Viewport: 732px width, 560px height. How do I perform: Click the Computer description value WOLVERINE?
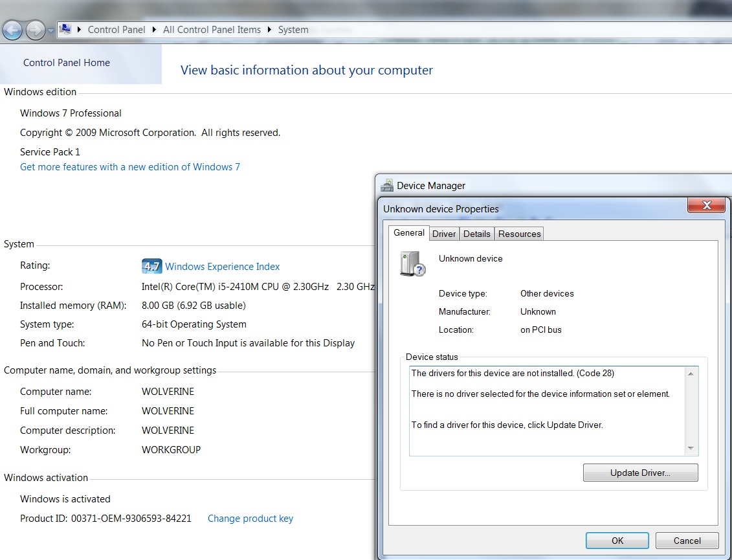point(168,430)
